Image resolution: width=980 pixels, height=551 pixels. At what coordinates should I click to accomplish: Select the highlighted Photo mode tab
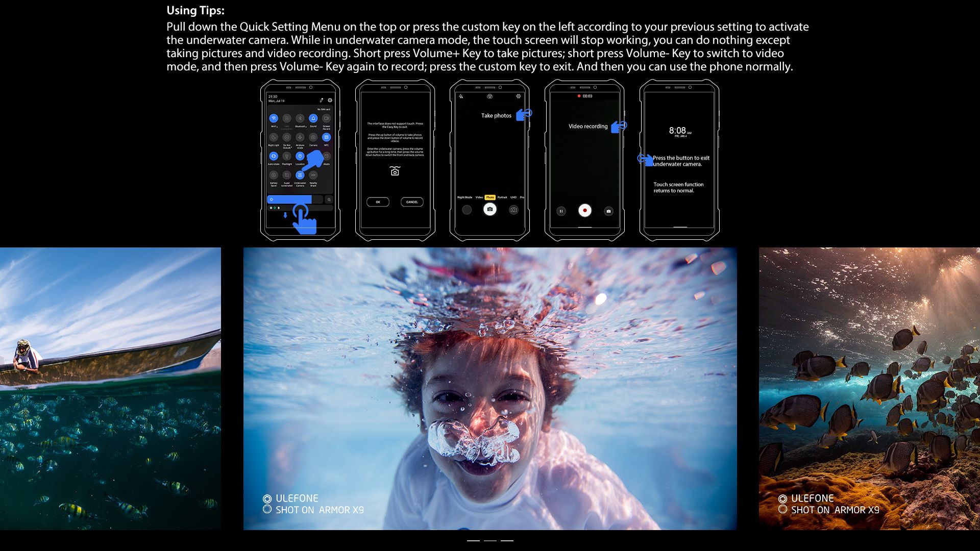click(490, 197)
